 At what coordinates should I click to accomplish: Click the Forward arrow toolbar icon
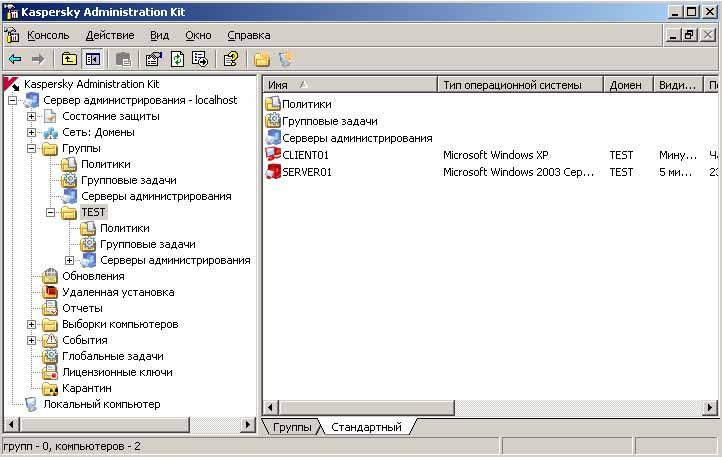pos(38,59)
